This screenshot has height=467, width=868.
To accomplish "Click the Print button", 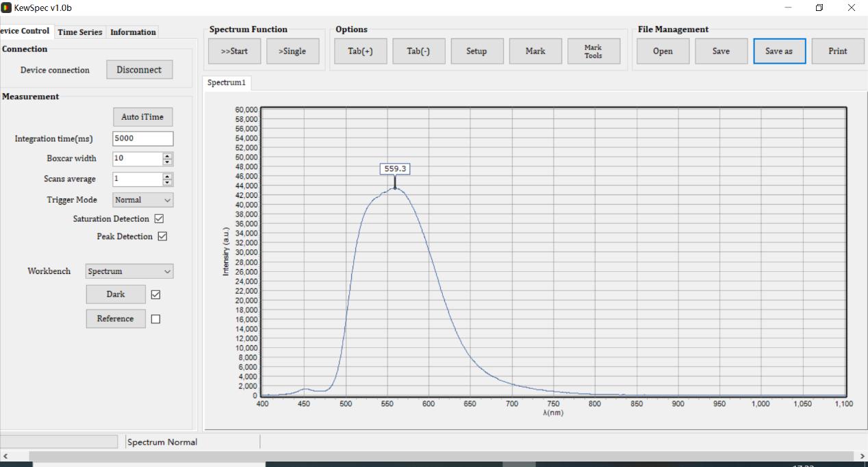I will tap(837, 51).
